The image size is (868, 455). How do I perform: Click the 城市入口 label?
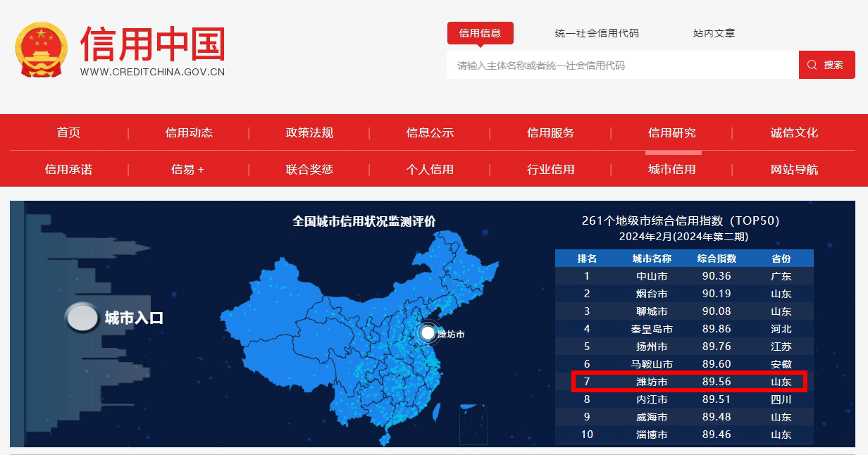134,318
